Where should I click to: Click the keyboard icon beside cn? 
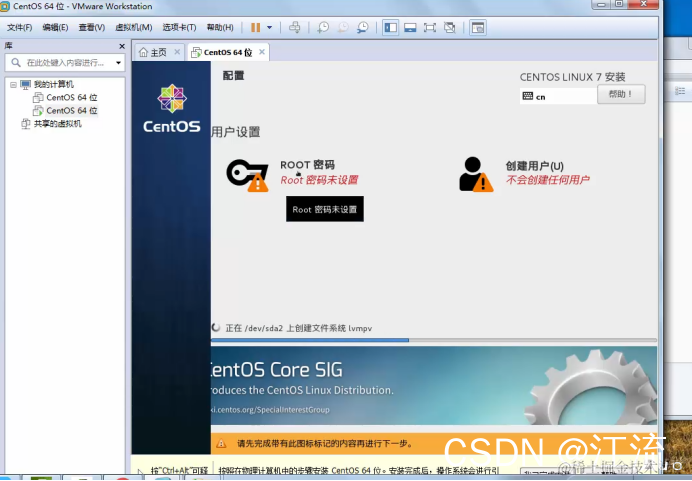528,96
